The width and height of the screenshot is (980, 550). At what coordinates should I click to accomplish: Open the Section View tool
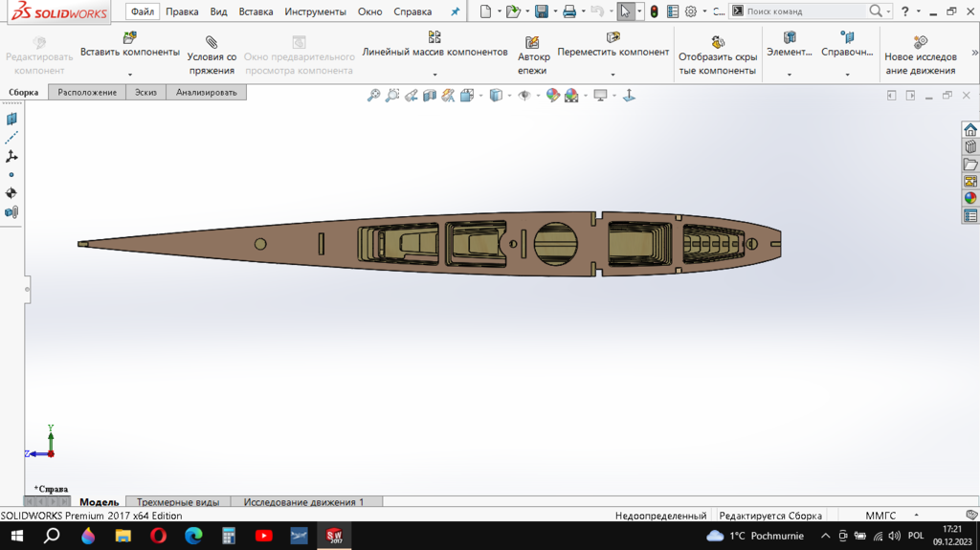pyautogui.click(x=430, y=96)
